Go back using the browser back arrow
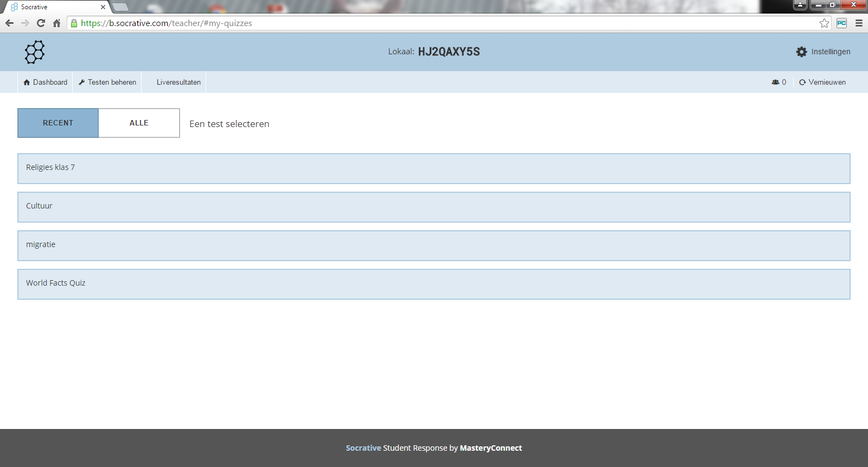 pos(9,23)
